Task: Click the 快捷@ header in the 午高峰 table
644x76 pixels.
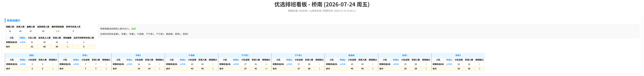Action: (183, 60)
